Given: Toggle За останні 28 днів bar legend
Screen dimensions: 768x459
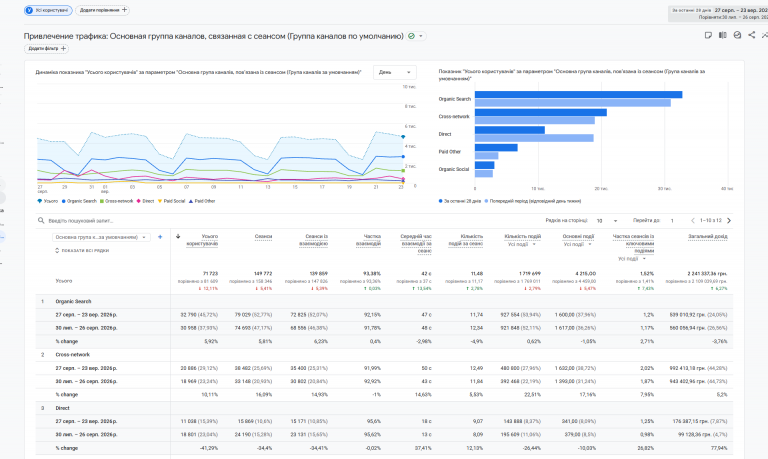Looking at the screenshot, I should click(x=459, y=201).
